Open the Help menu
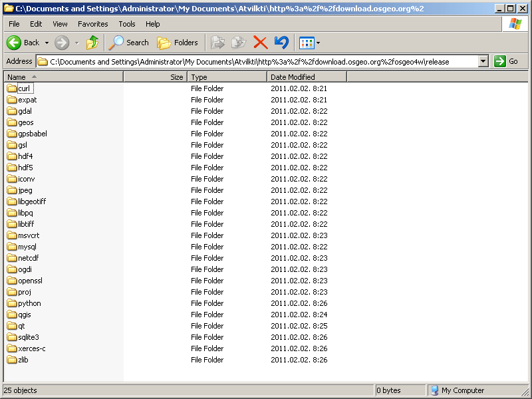This screenshot has height=399, width=532. coord(153,24)
